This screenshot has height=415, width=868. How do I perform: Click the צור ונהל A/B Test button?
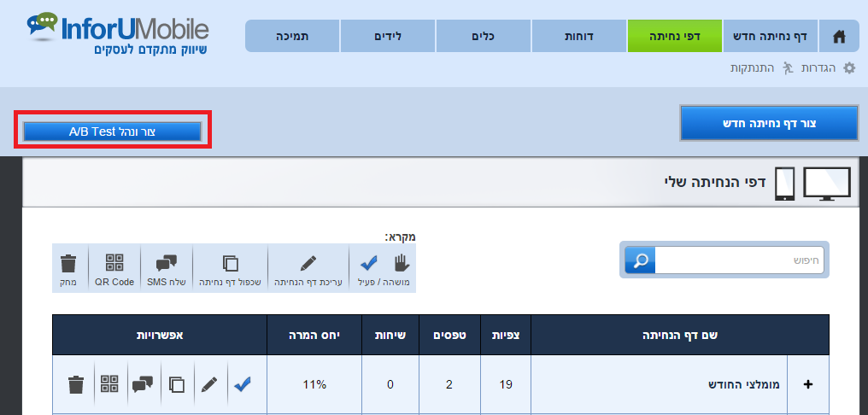coord(112,132)
